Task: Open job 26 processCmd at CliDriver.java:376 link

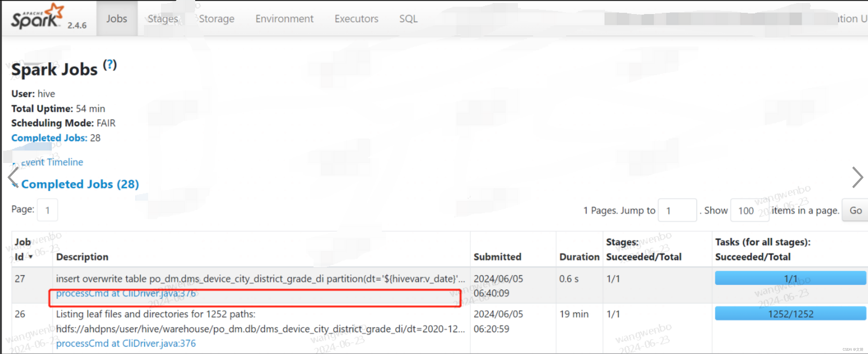Action: pyautogui.click(x=126, y=343)
